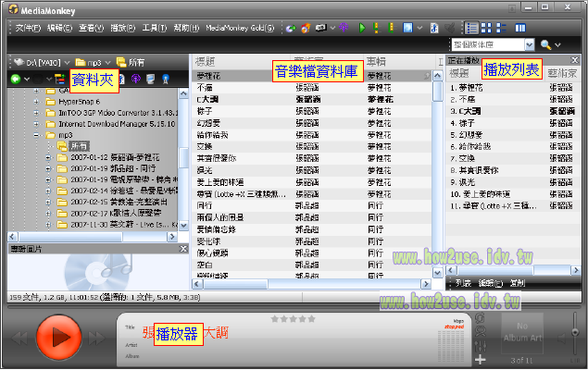Click the green play icon in top toolbar
Image resolution: width=588 pixels, height=370 pixels.
click(x=362, y=29)
